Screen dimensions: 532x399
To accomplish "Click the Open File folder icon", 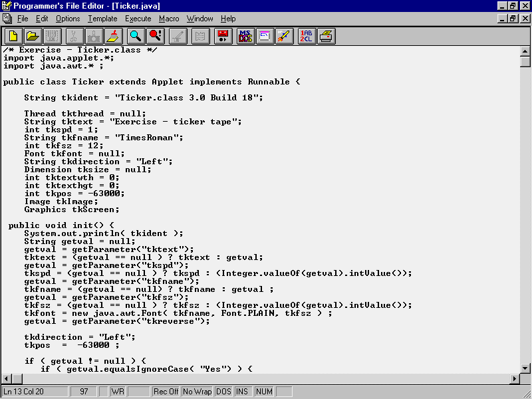I will (x=33, y=36).
